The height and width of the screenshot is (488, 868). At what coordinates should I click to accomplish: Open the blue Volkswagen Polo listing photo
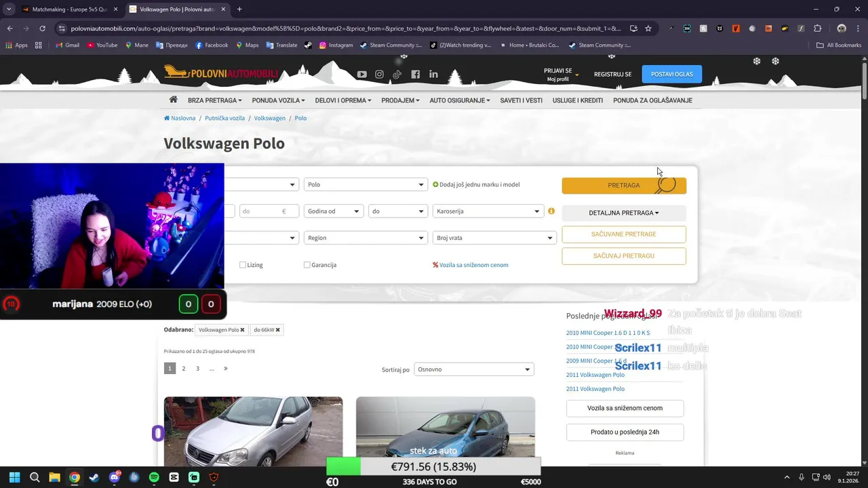[446, 431]
